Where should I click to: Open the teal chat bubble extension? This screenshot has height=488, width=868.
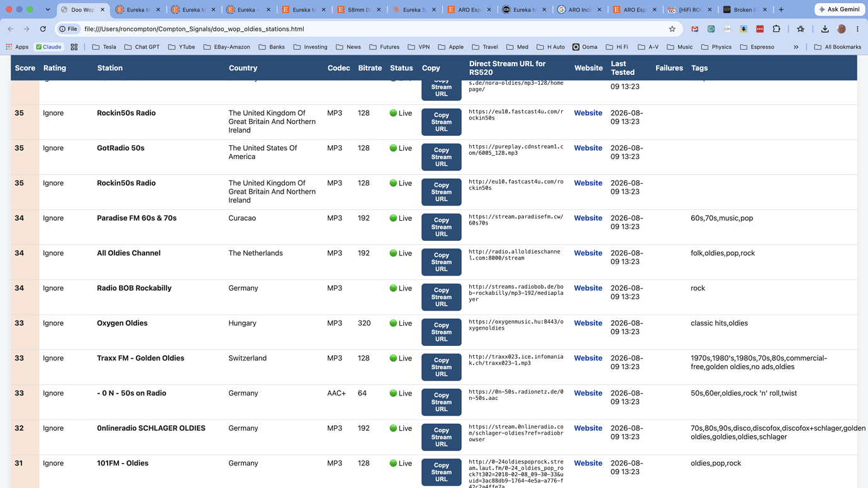click(711, 29)
